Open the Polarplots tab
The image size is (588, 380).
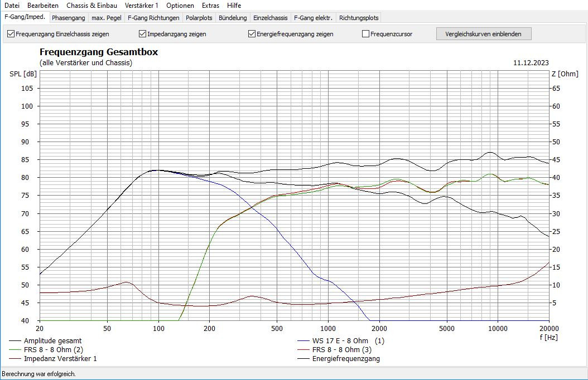(x=199, y=17)
